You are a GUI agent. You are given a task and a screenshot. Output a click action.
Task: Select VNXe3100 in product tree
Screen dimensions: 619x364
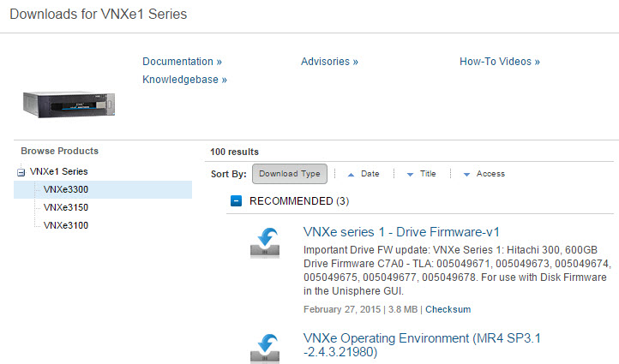pos(66,225)
